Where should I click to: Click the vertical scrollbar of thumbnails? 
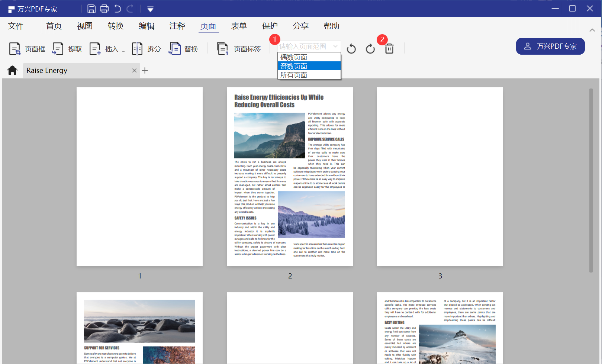coord(591,180)
